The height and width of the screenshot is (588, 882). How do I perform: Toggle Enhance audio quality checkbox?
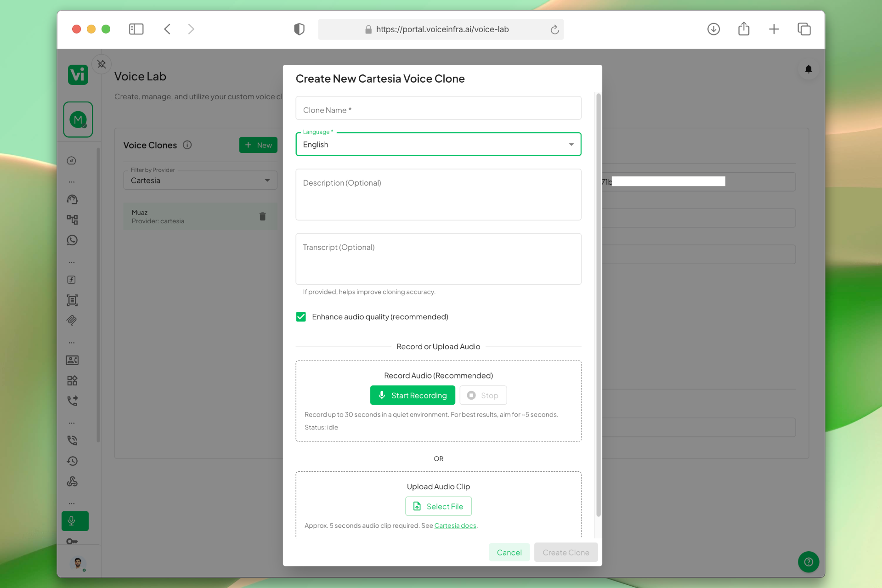tap(301, 317)
